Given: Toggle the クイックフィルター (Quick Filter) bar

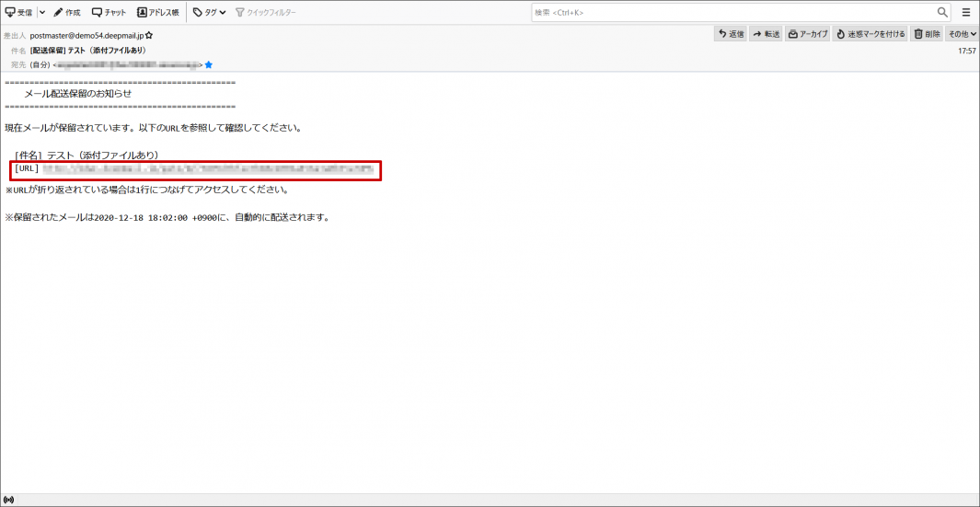Looking at the screenshot, I should 266,12.
